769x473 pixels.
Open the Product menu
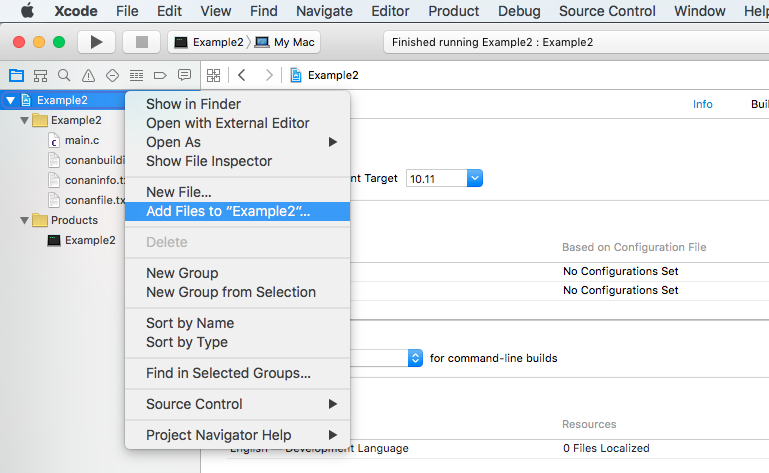click(454, 11)
